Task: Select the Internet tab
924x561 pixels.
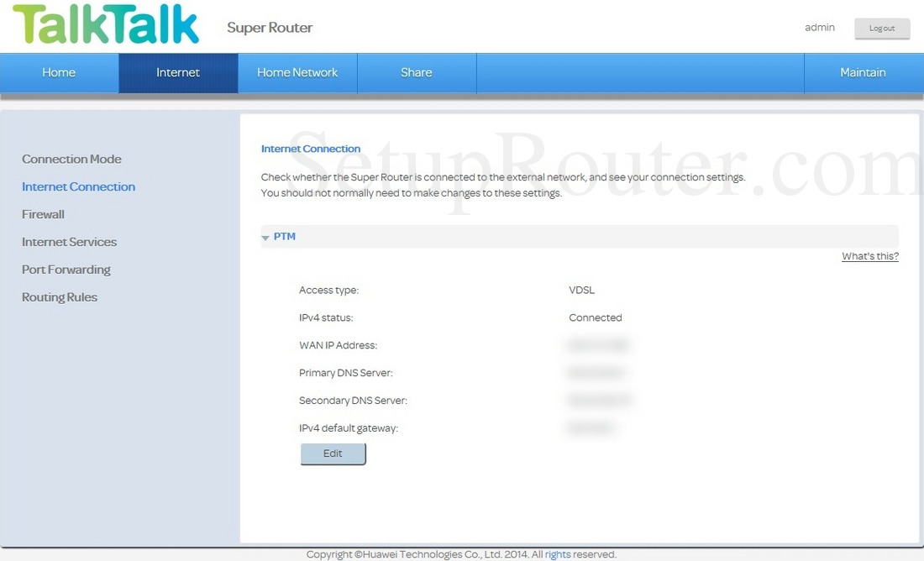Action: [x=178, y=73]
